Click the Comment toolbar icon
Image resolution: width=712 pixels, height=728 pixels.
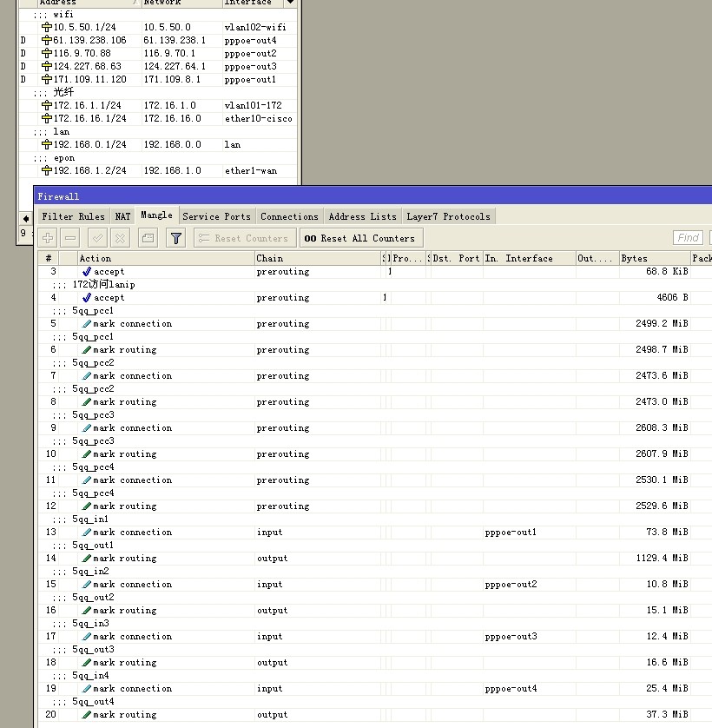tap(148, 238)
